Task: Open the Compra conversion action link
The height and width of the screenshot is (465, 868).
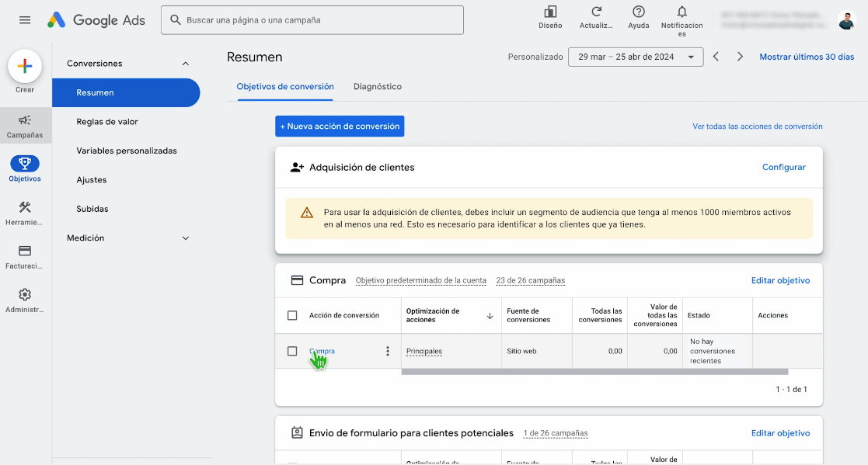Action: [x=322, y=351]
